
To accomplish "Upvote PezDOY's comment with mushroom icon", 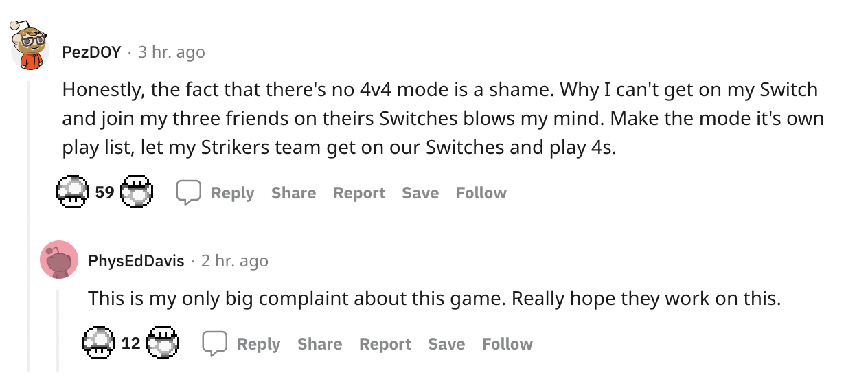I will (73, 192).
